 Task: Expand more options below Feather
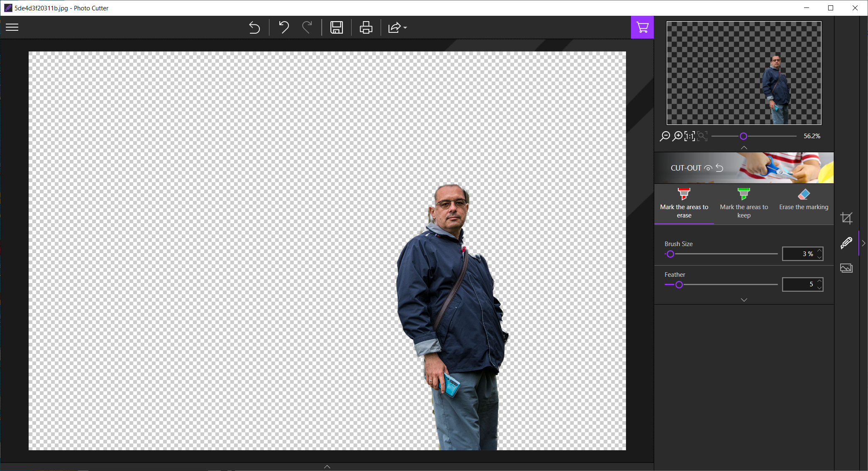tap(744, 300)
